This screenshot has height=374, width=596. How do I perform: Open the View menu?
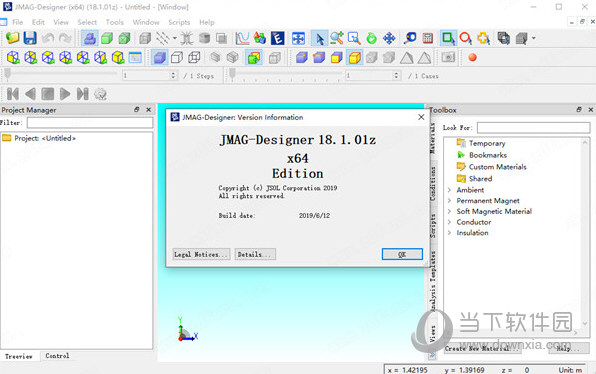pyautogui.click(x=61, y=22)
